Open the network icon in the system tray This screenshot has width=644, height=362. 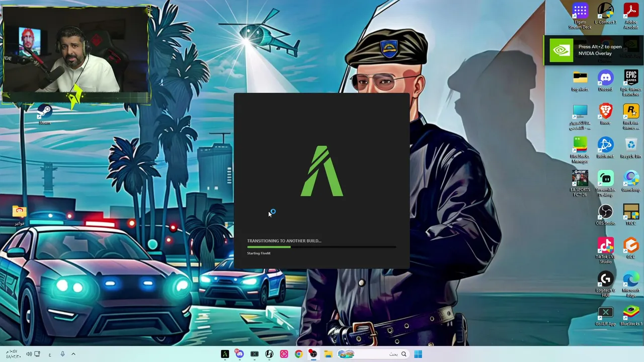[37, 354]
